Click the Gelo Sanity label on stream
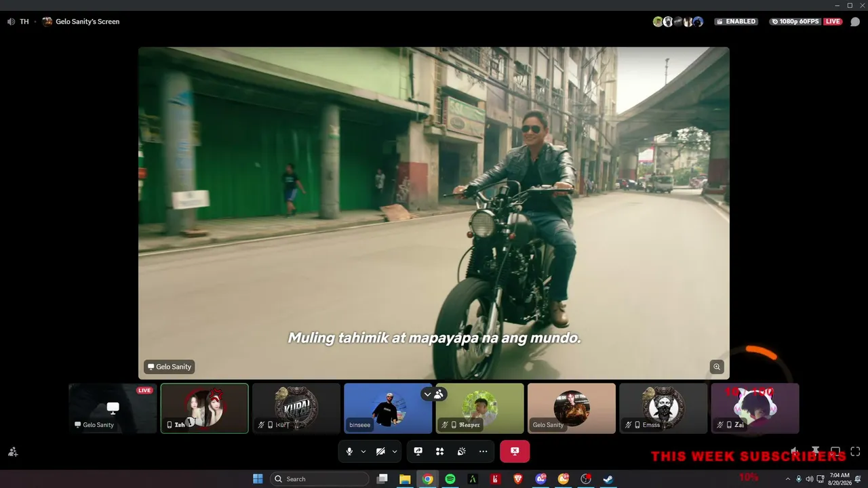Viewport: 868px width, 488px height. pyautogui.click(x=170, y=367)
